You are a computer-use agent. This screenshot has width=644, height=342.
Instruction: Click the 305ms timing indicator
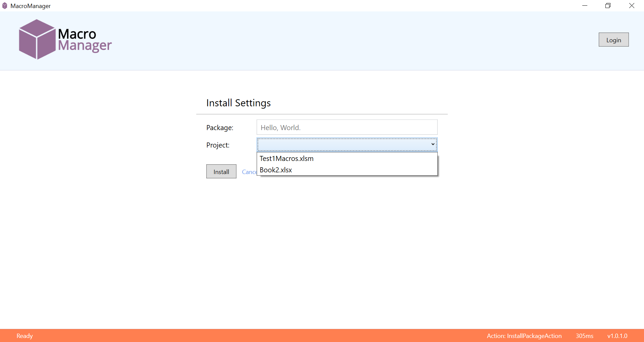pos(584,336)
